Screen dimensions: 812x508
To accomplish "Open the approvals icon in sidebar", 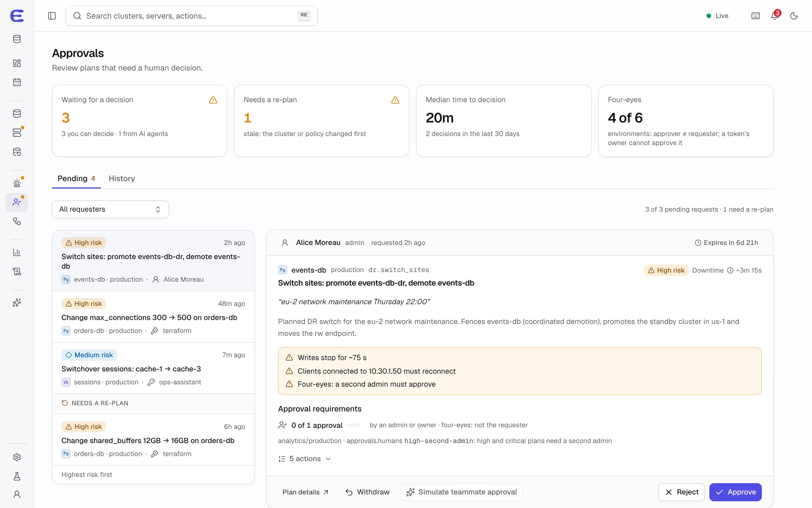I will 17,202.
